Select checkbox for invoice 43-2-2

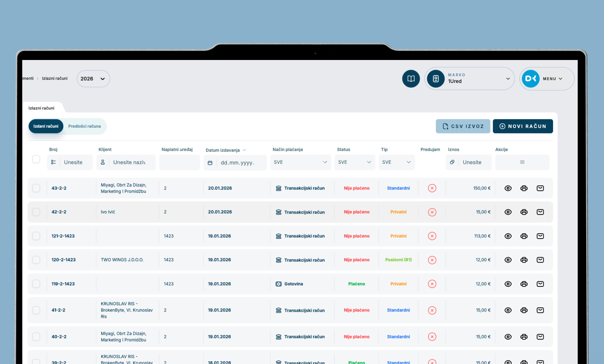click(36, 188)
